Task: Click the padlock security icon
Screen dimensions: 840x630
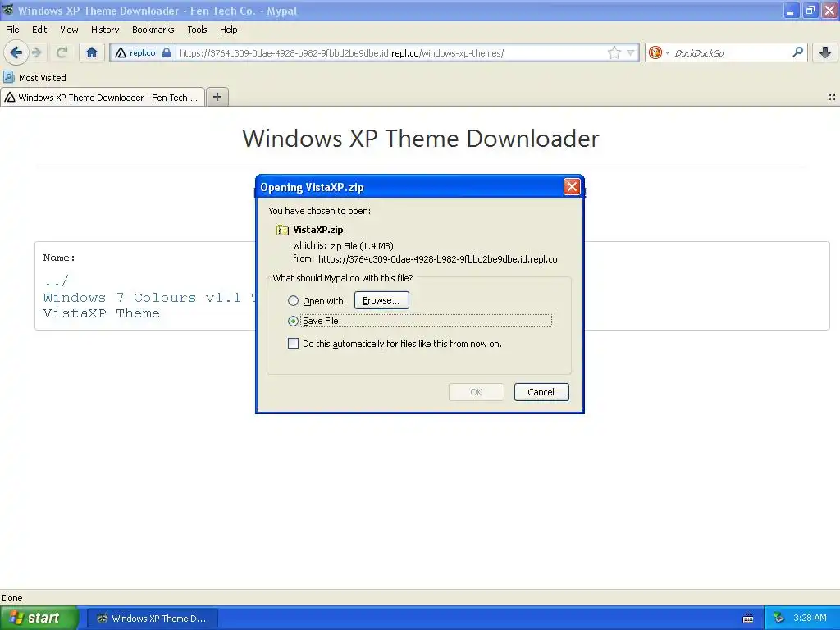Action: point(167,53)
